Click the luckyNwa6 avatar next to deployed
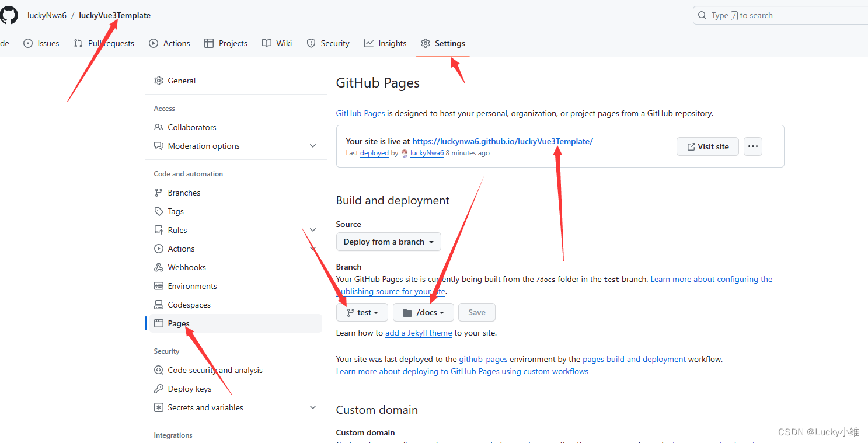 (x=405, y=153)
